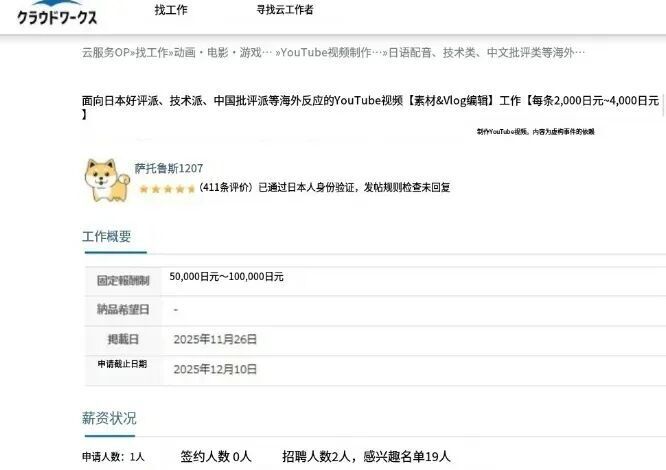Click the 納品希望日 row label
Viewport: 666px width, 470px height.
123,310
